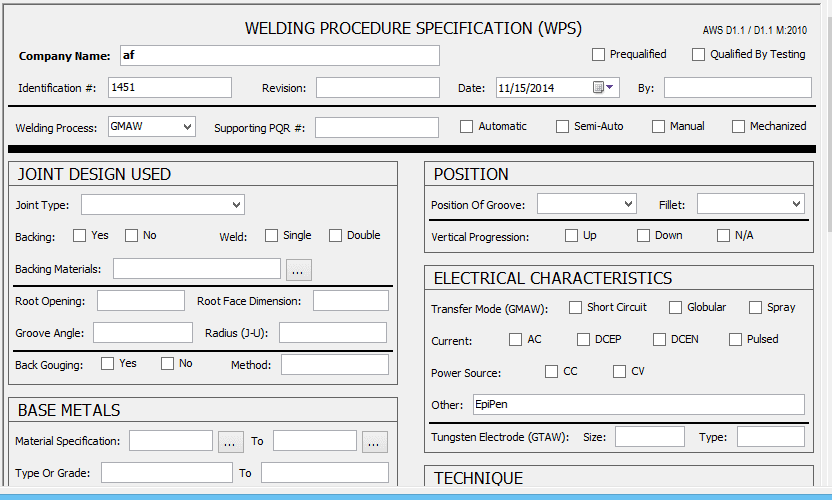Enable the Automatic checkbox
The width and height of the screenshot is (832, 500).
466,127
